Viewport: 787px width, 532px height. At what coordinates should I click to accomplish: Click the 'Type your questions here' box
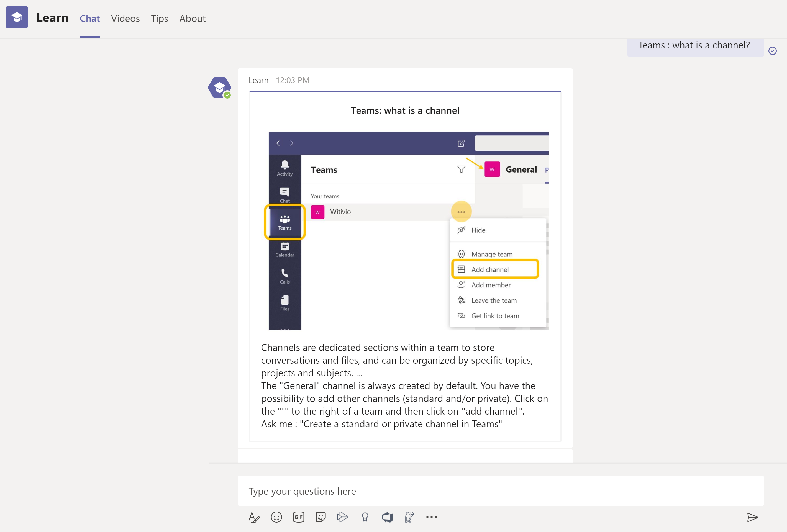501,491
